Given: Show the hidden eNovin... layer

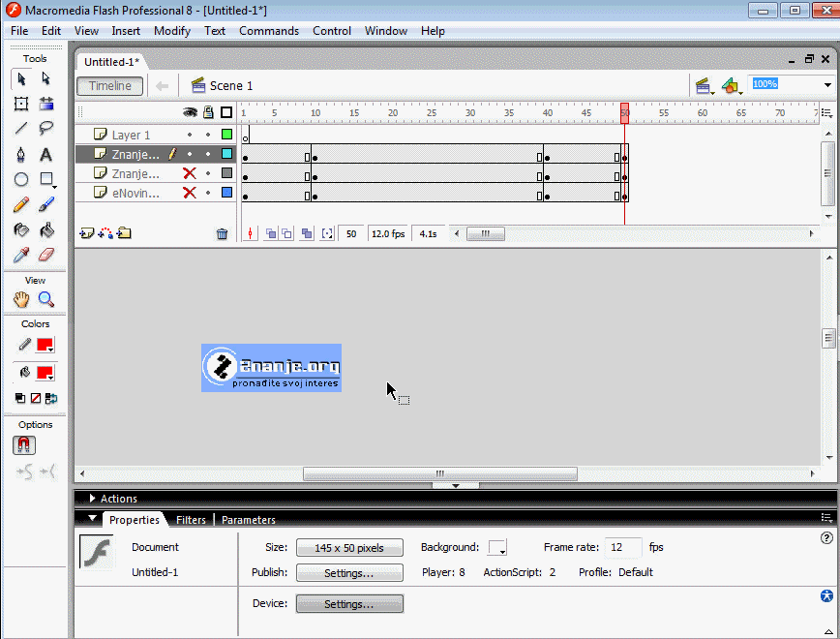Looking at the screenshot, I should tap(190, 193).
